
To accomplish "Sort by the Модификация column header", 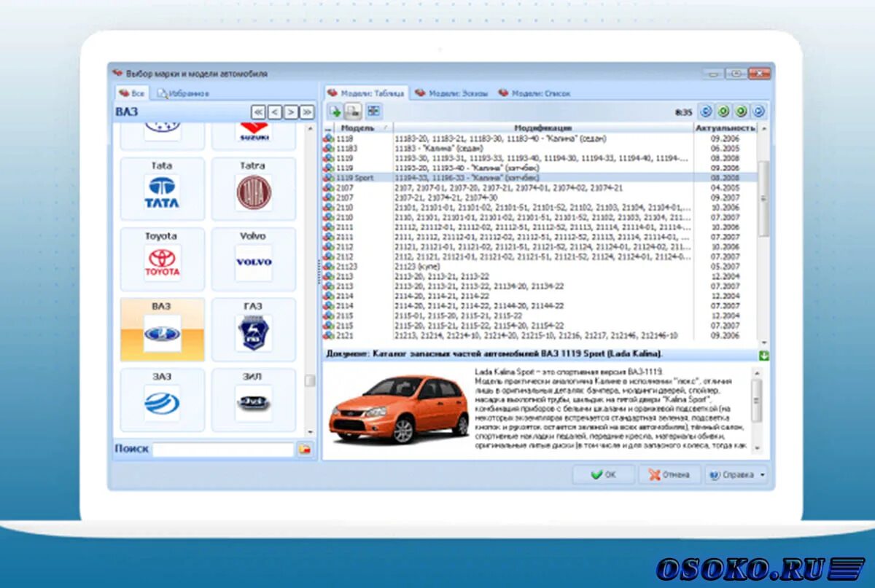I will coord(543,128).
